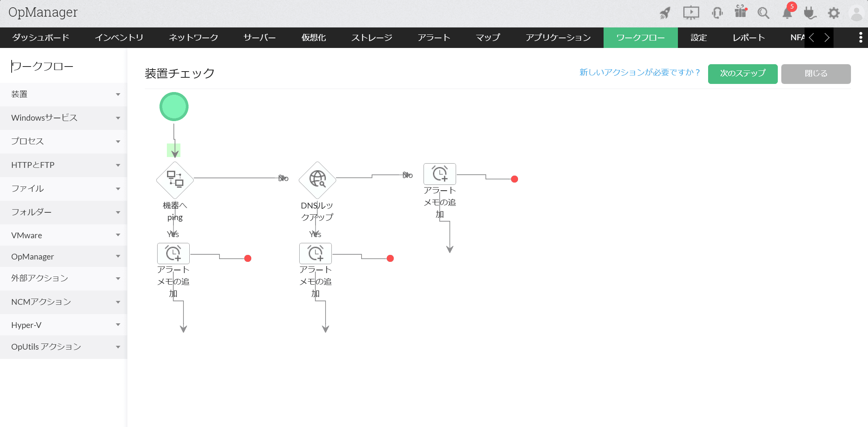
Task: Open the ストレージ tab
Action: tap(372, 38)
